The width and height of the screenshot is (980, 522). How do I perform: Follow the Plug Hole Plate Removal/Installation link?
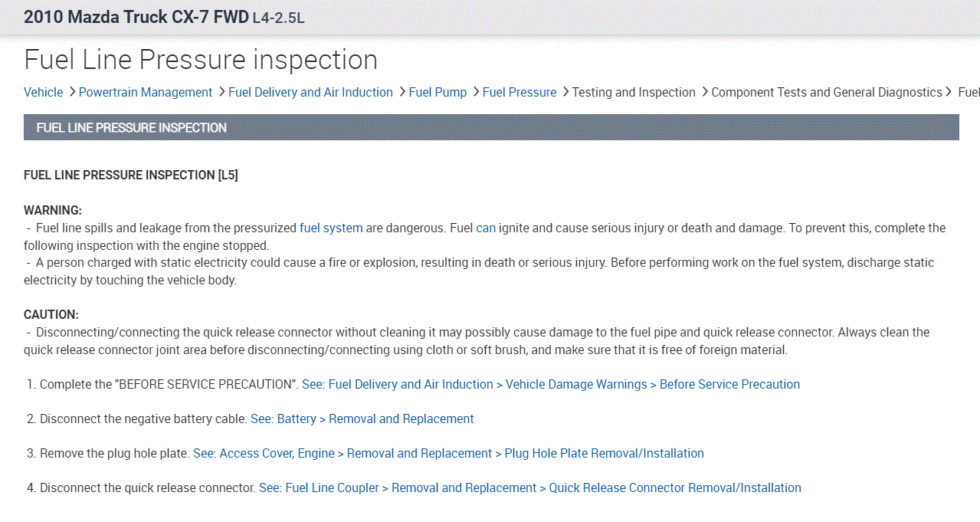pos(448,453)
